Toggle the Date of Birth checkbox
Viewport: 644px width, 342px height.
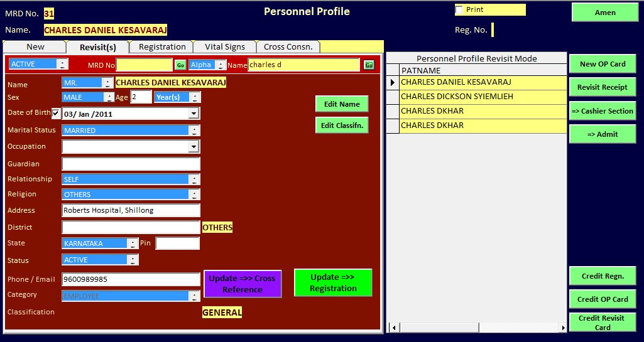tap(56, 113)
